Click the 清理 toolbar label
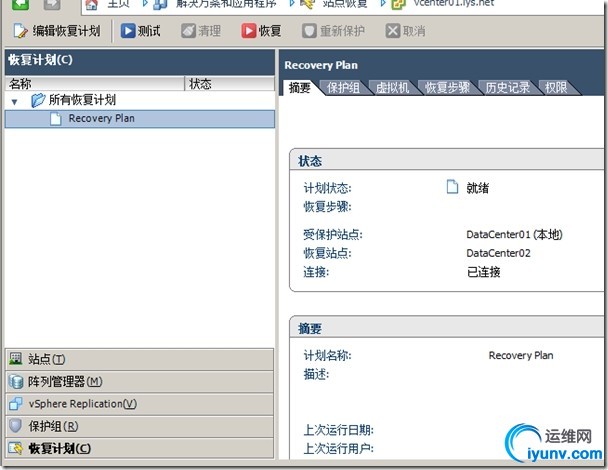The image size is (608, 470). coord(209,31)
